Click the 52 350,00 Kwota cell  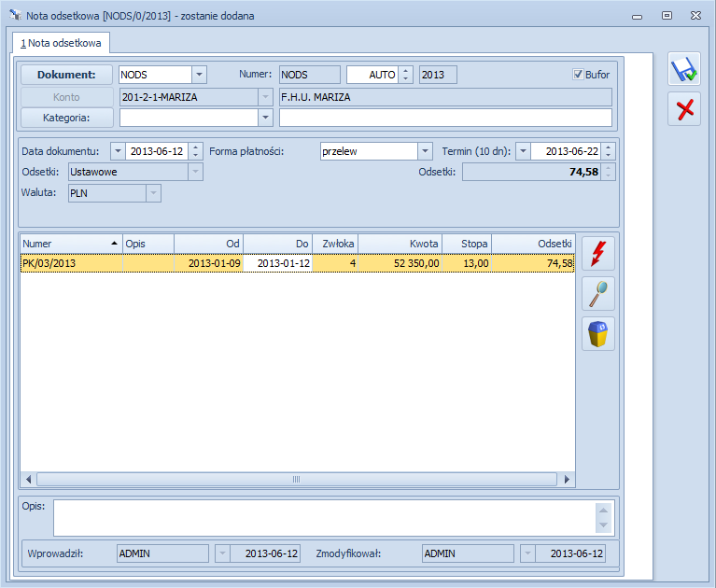point(400,263)
